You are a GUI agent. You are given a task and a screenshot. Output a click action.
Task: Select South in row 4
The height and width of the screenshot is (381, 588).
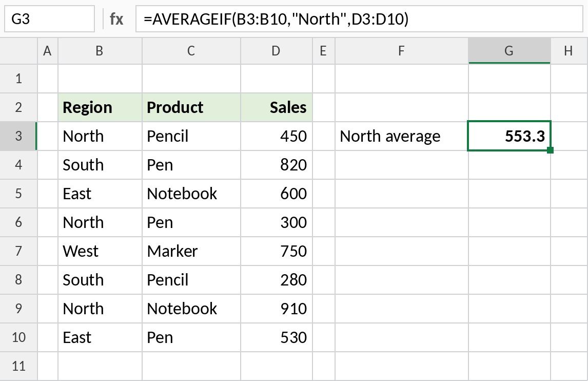click(x=100, y=165)
